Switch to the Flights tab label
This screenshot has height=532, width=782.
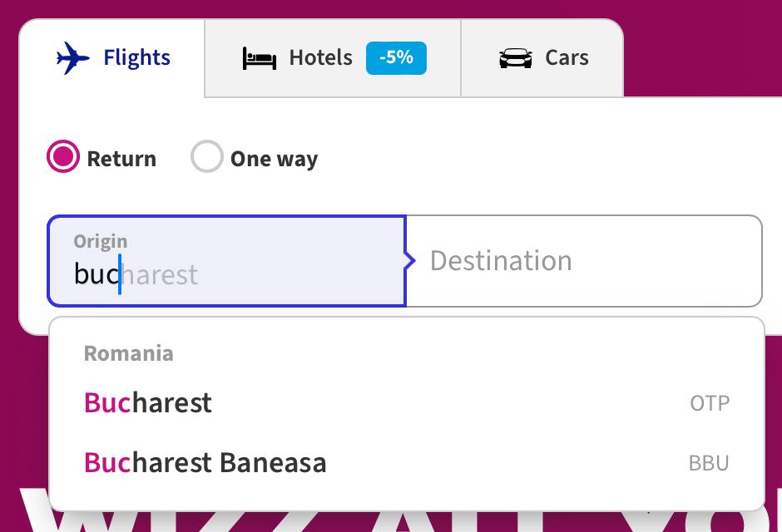[136, 57]
